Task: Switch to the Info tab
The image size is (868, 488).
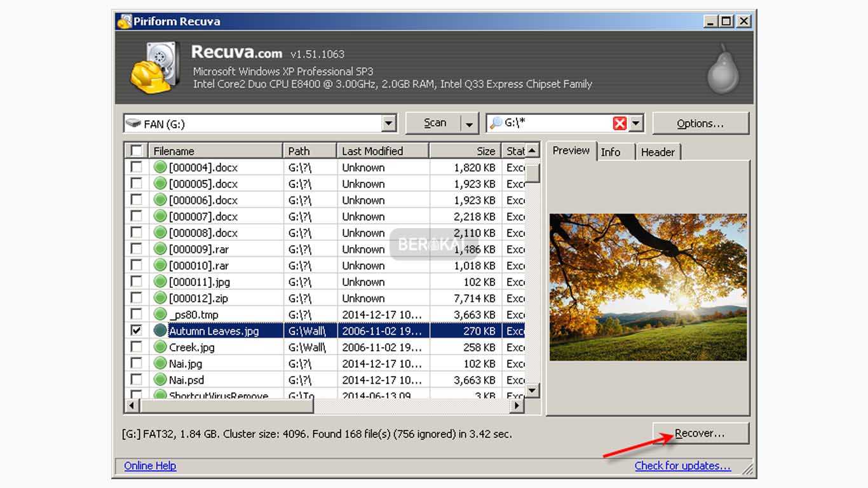Action: [x=611, y=152]
